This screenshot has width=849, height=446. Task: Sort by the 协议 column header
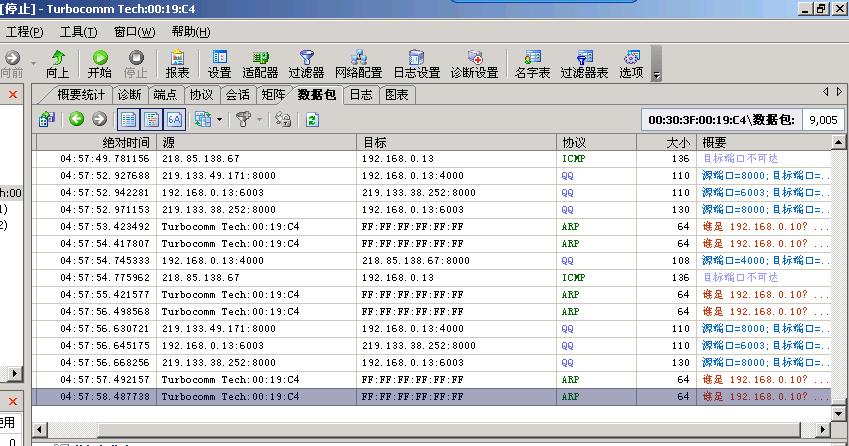coord(596,142)
